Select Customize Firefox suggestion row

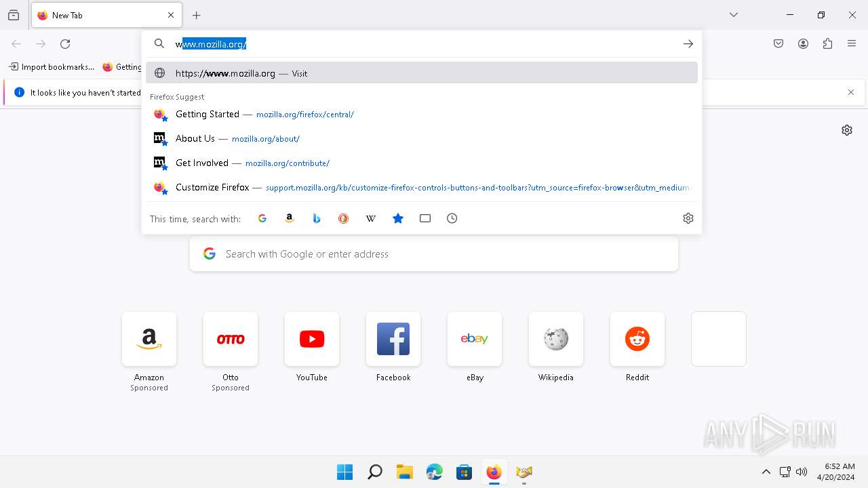[x=422, y=188]
